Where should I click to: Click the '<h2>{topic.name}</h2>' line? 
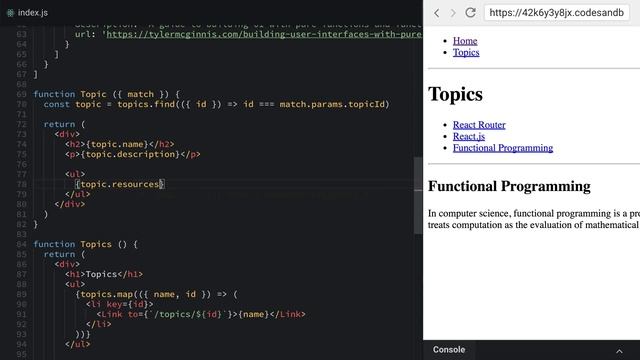(x=120, y=144)
